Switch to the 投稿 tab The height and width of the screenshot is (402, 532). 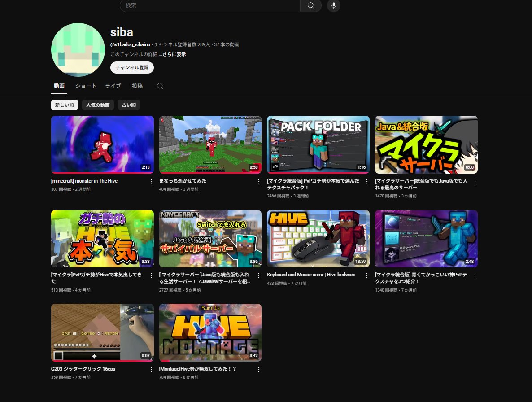click(137, 86)
